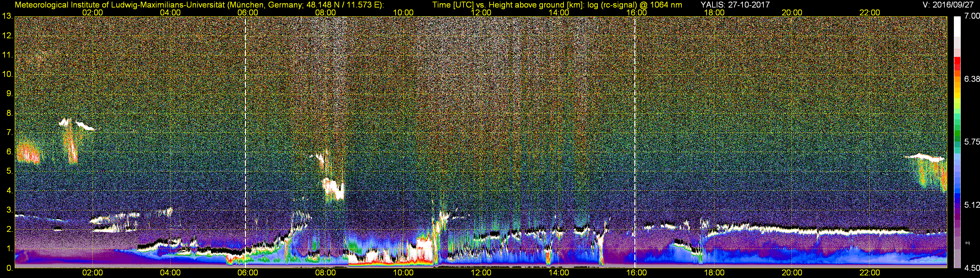
Task: Click the dashed white vertical marker at 16:00
Action: click(x=635, y=142)
